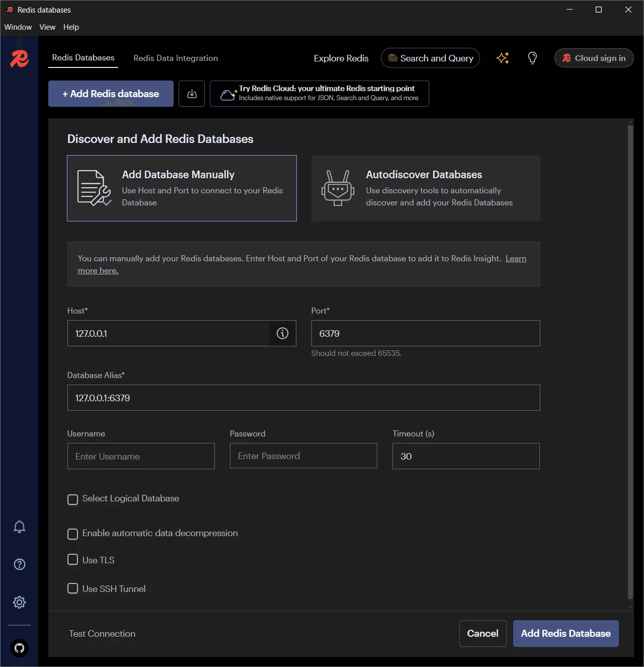The width and height of the screenshot is (644, 667).
Task: Open the Insights lightbulb icon
Action: pos(532,58)
